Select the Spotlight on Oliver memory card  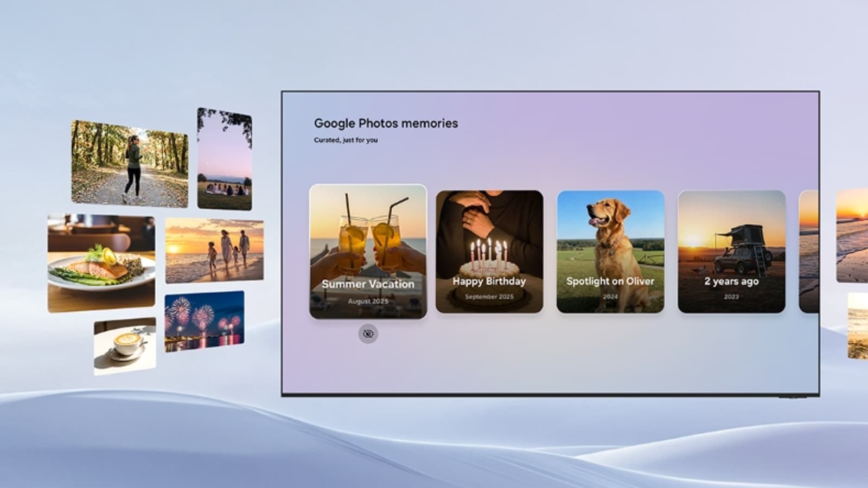point(610,252)
